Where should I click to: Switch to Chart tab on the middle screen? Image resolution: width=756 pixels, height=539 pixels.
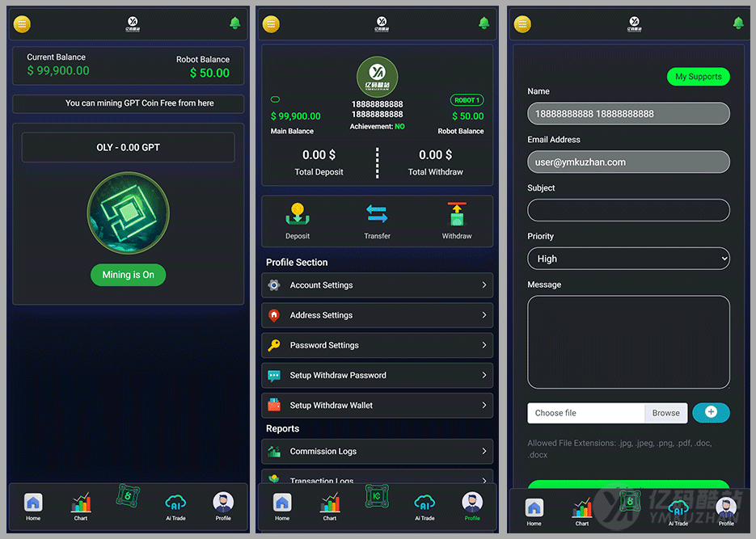(x=330, y=506)
